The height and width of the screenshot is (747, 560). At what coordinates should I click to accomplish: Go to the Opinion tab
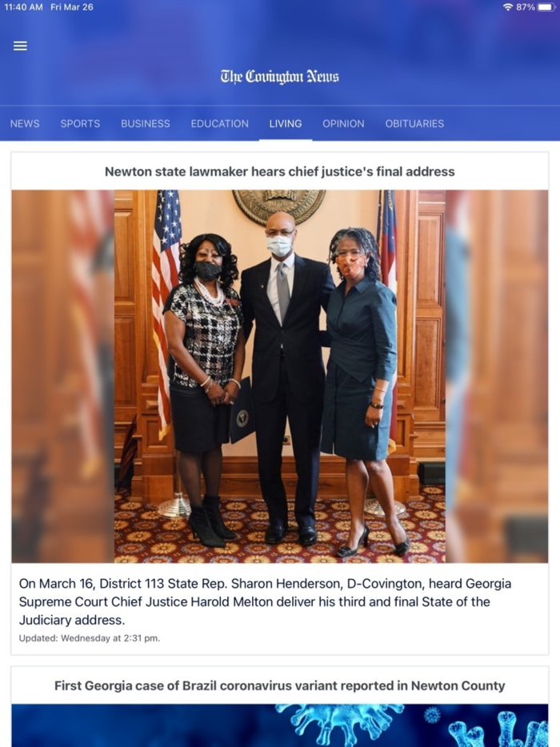pos(344,123)
